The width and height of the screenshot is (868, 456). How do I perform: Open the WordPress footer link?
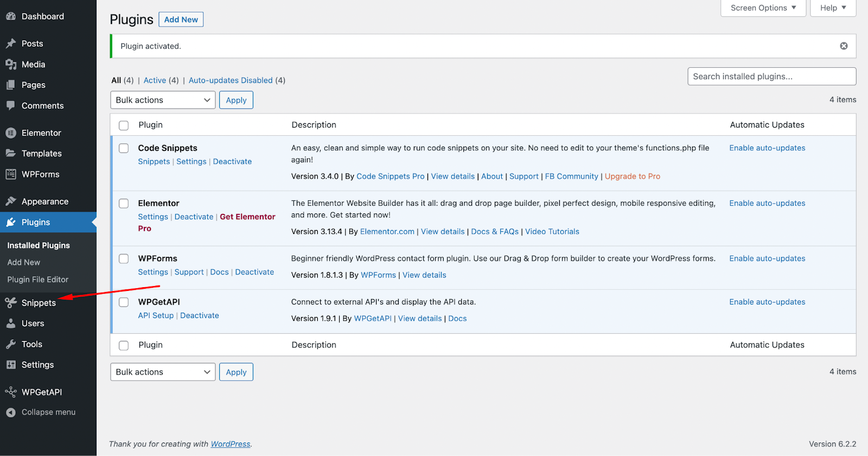231,444
